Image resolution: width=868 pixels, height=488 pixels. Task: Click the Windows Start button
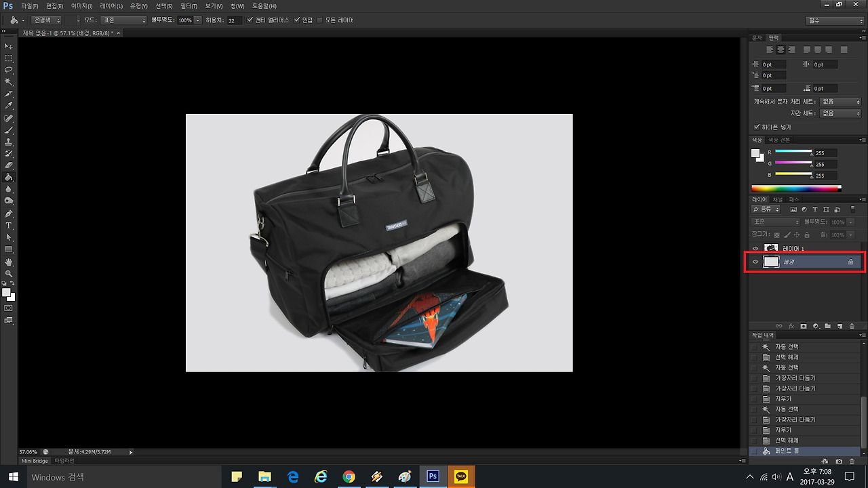(12, 476)
